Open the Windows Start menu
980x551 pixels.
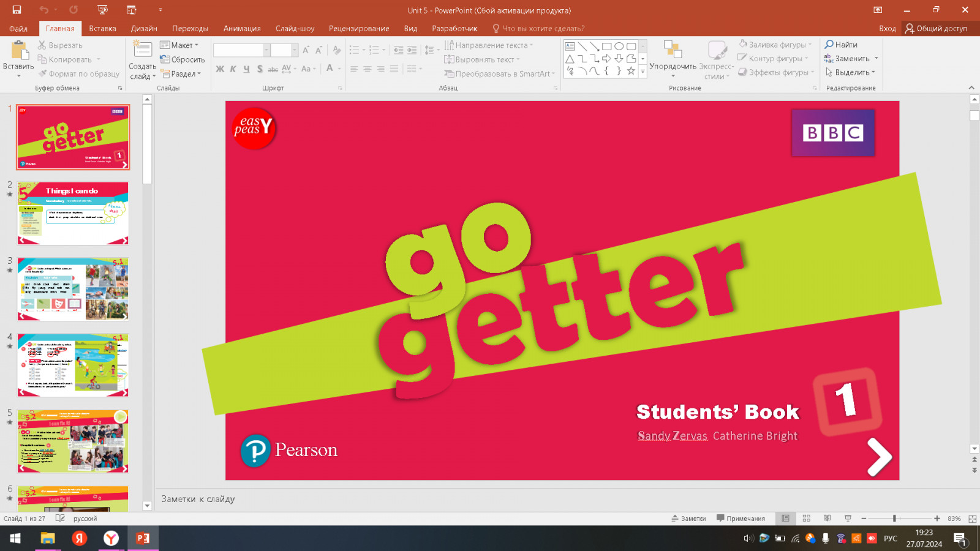point(15,538)
